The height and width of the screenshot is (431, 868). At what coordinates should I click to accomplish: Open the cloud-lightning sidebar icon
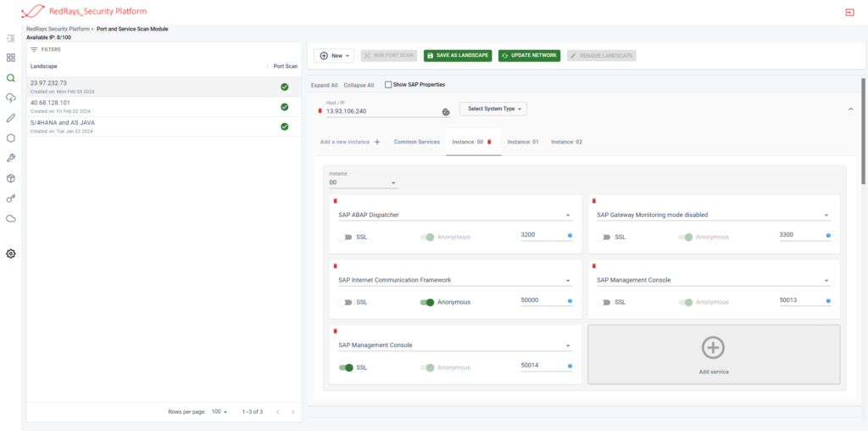[10, 98]
